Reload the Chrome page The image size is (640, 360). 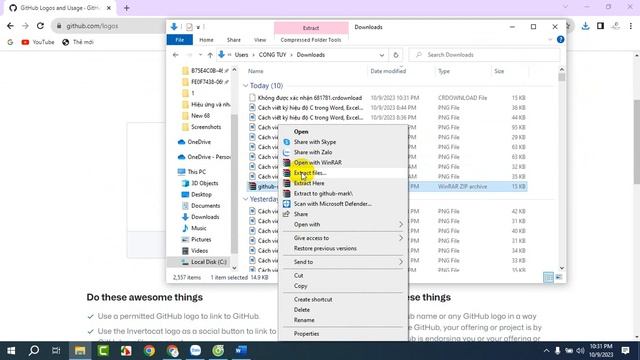tap(40, 26)
